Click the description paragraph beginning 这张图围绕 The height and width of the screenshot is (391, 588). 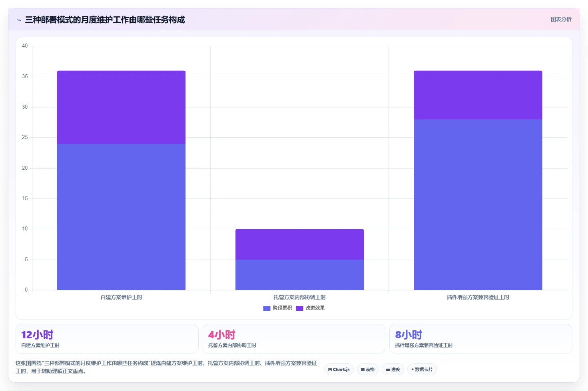[166, 367]
